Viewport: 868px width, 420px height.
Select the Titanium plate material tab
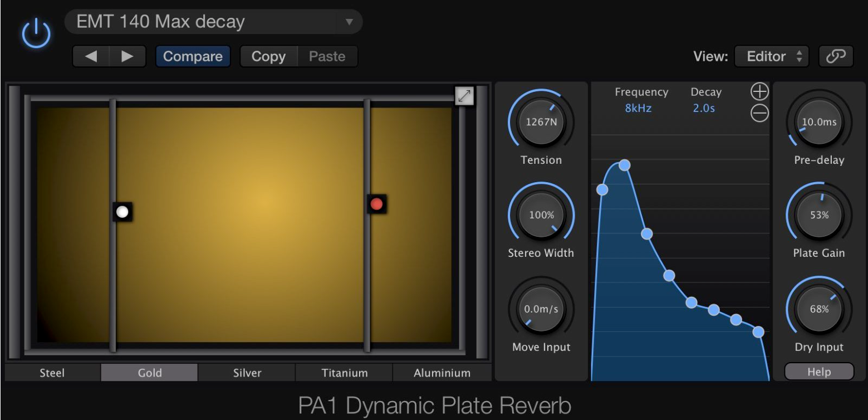pos(344,373)
